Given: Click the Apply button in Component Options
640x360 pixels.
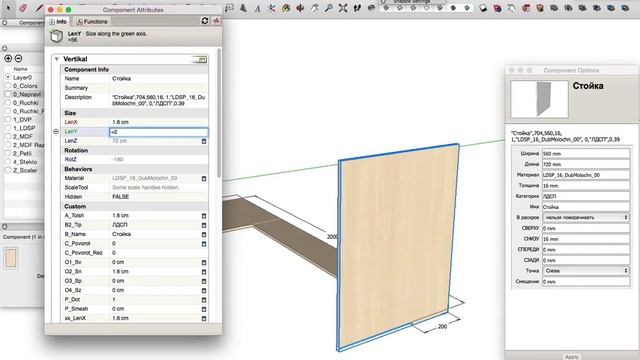Looking at the screenshot, I should coord(571,357).
